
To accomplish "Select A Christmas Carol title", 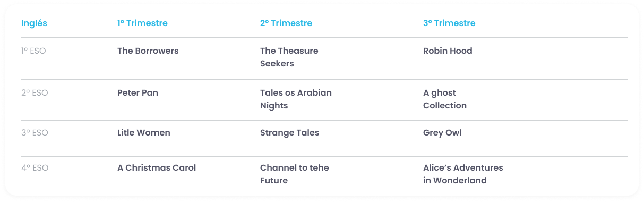I will coord(157,168).
